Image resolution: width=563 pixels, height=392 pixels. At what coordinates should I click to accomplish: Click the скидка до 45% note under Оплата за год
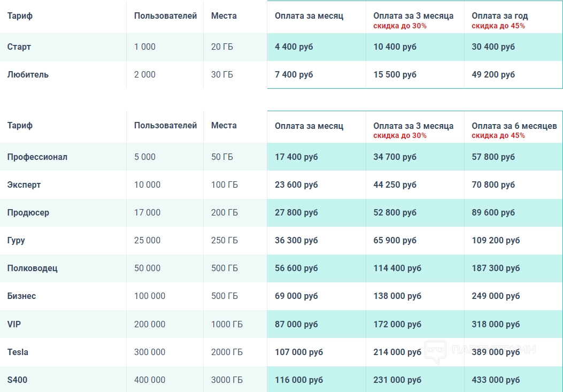coord(498,26)
